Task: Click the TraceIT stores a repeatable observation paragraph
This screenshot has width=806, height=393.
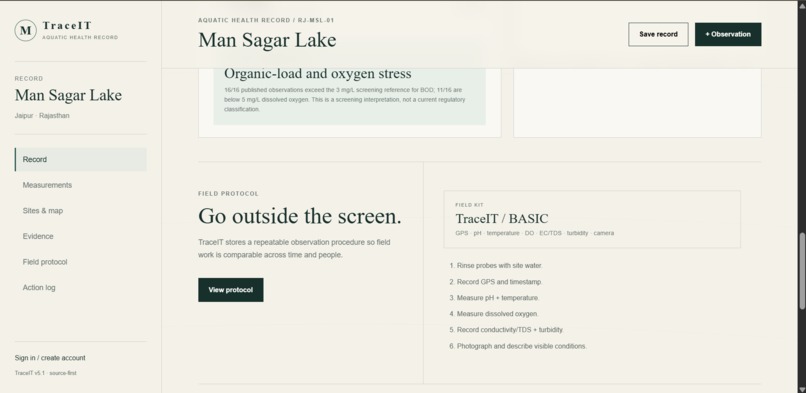Action: [294, 249]
